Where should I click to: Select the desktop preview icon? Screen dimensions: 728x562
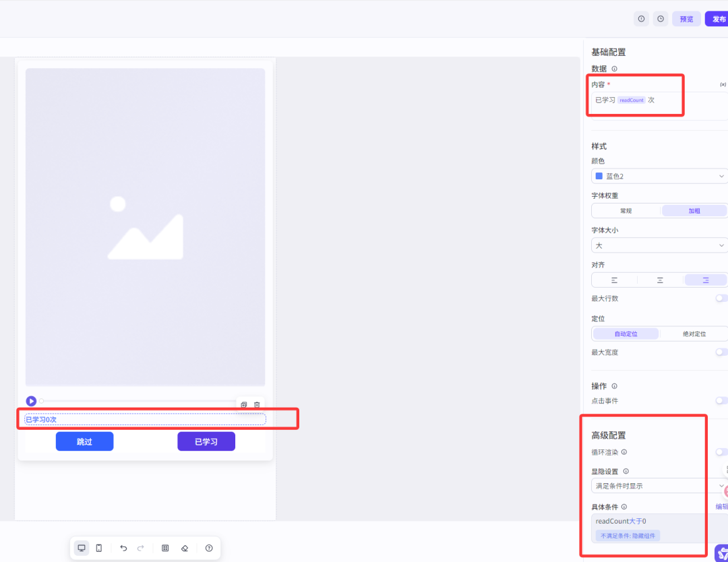pyautogui.click(x=82, y=548)
